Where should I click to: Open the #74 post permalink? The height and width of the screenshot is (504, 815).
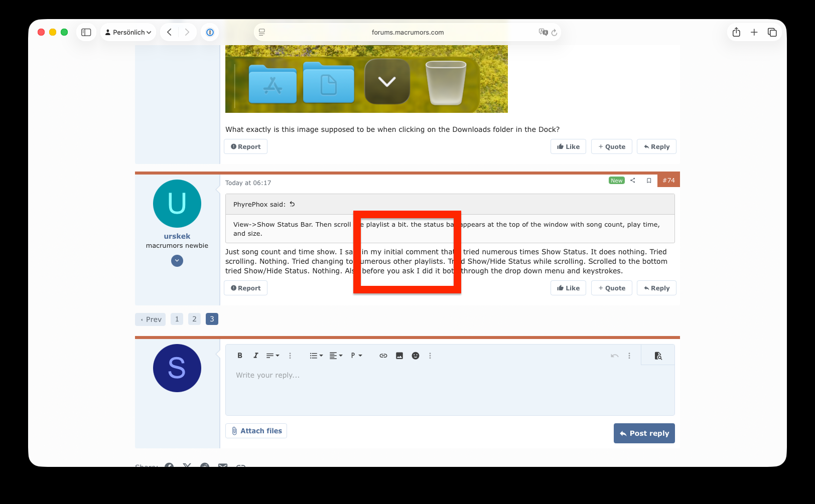[668, 181]
